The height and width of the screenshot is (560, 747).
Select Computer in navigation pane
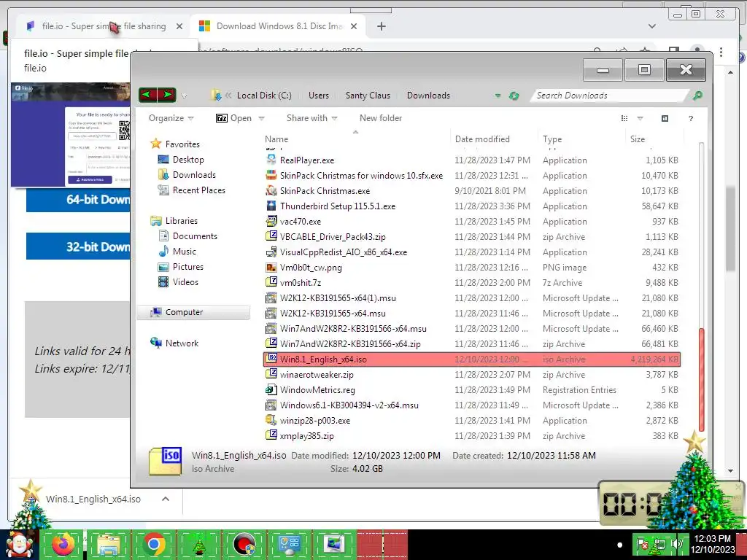click(x=193, y=312)
